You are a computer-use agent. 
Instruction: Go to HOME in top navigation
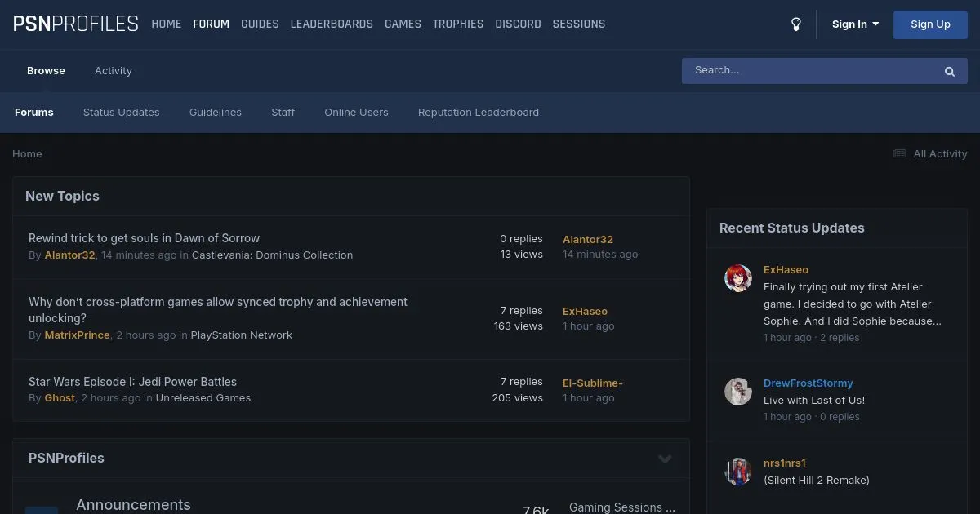pyautogui.click(x=167, y=24)
